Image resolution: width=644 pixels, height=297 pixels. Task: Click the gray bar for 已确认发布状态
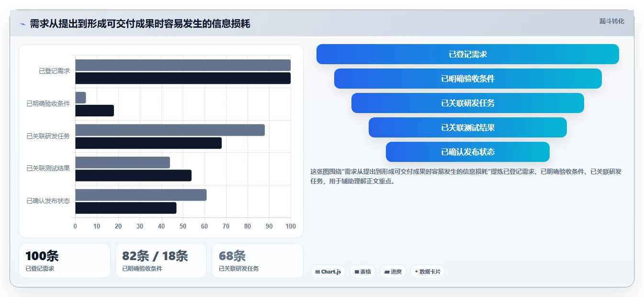(141, 195)
